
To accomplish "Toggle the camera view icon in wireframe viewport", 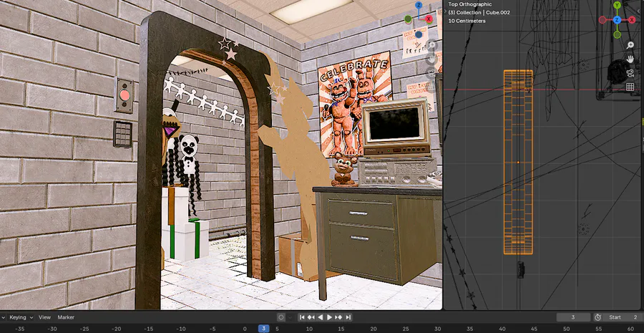I will click(630, 73).
